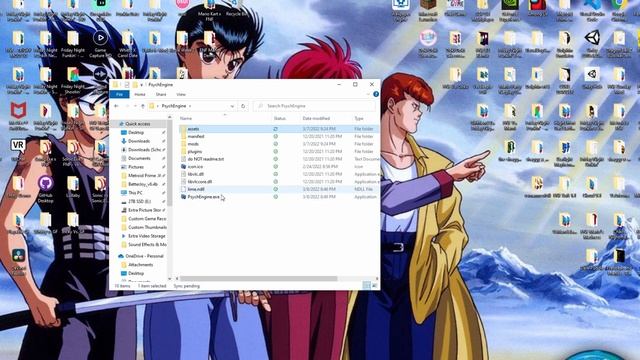640x360 pixels.
Task: Select the do NOT readme.txt file icon
Action: click(183, 159)
